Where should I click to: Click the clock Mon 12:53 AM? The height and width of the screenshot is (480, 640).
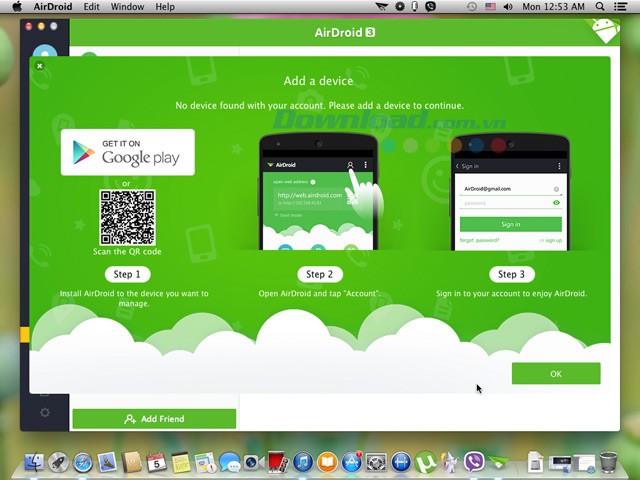pos(553,7)
